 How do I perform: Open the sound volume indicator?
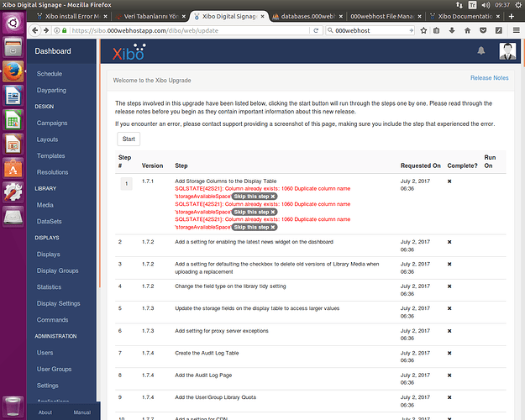(x=486, y=5)
